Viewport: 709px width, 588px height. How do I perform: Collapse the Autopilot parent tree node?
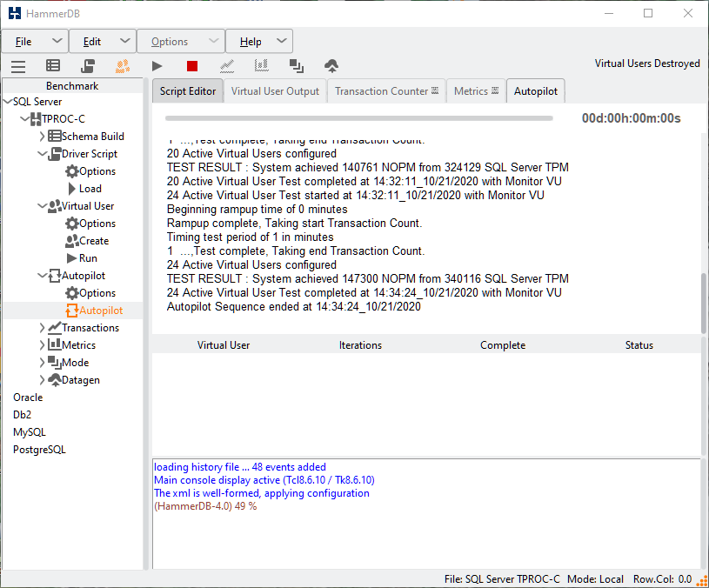(x=42, y=276)
